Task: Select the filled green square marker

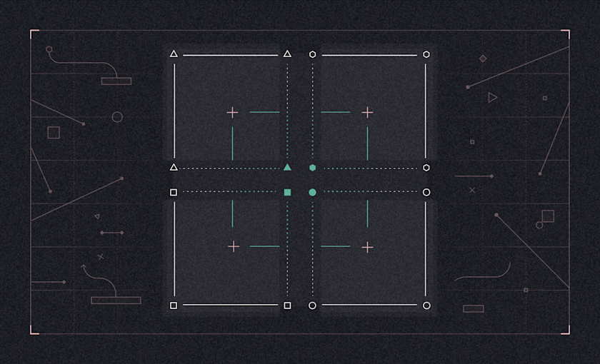Action: 287,192
